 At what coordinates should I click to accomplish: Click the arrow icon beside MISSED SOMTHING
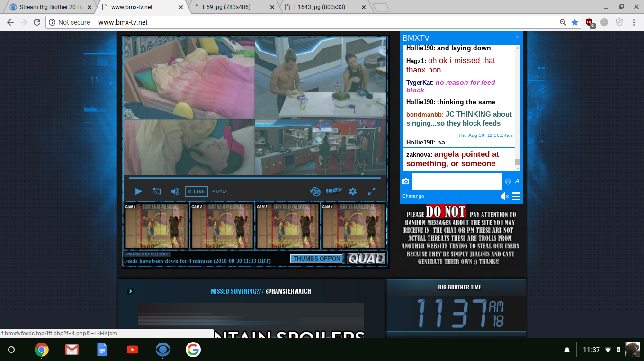[x=131, y=291]
